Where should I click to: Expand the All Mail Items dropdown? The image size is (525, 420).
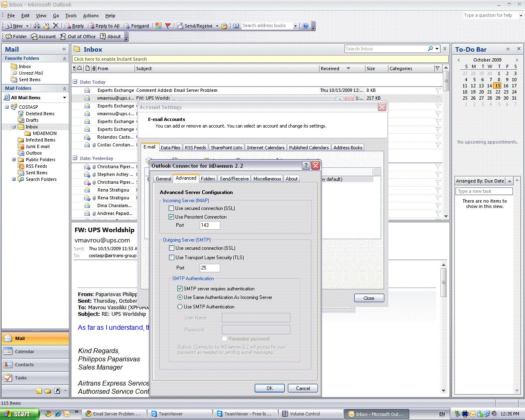(x=64, y=98)
